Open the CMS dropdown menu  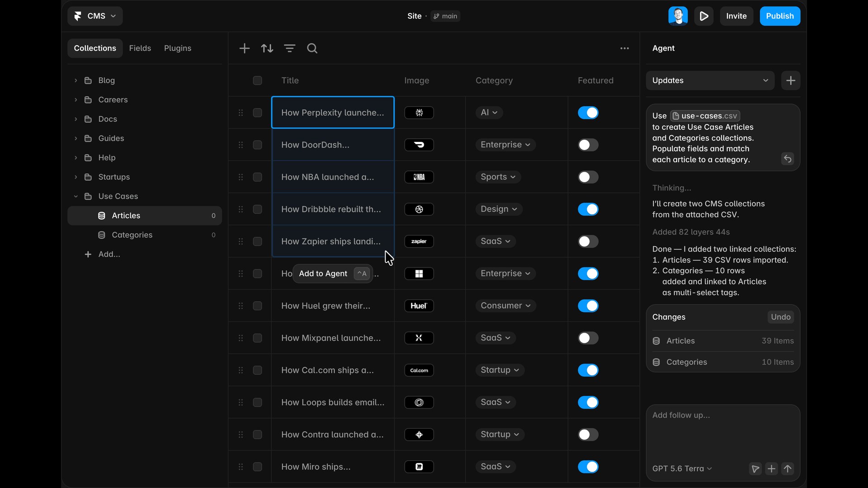coord(95,16)
